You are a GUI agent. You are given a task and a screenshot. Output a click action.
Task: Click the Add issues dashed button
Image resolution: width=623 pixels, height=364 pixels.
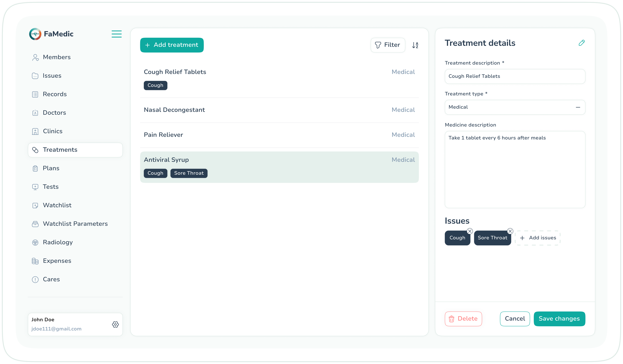[x=538, y=238]
